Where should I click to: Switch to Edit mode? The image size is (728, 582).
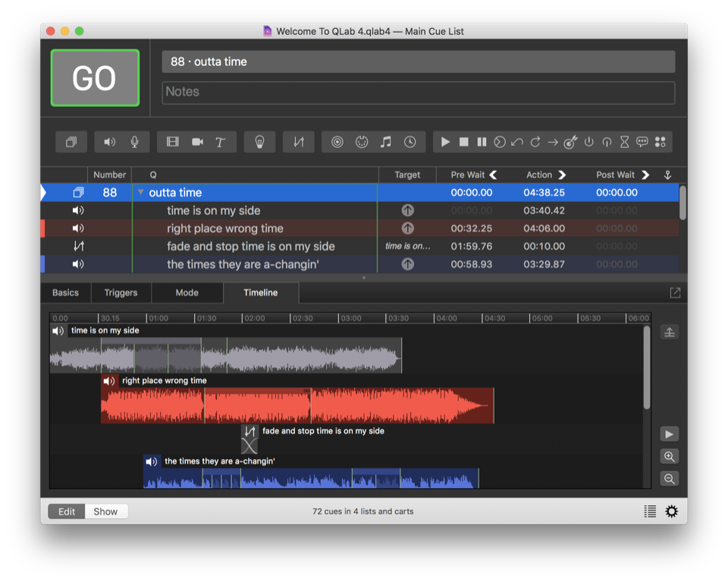pyautogui.click(x=67, y=511)
